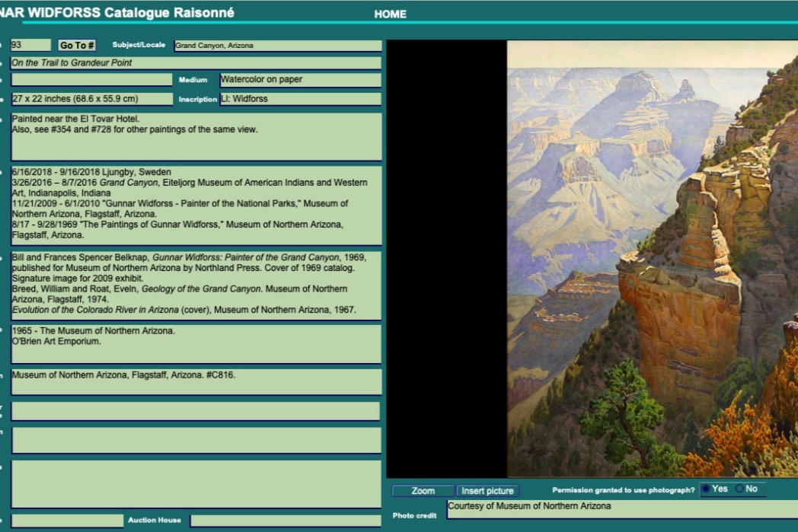The height and width of the screenshot is (532, 798).
Task: Click the text "6/16/2018 - 9/16/2018 Ljungby, Sweden"
Action: click(x=91, y=172)
